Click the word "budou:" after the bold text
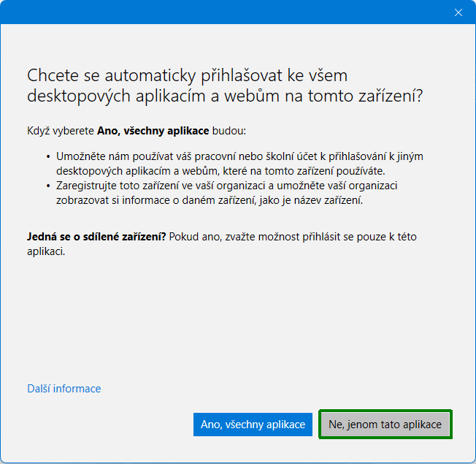Image resolution: width=476 pixels, height=464 pixels. (x=229, y=132)
